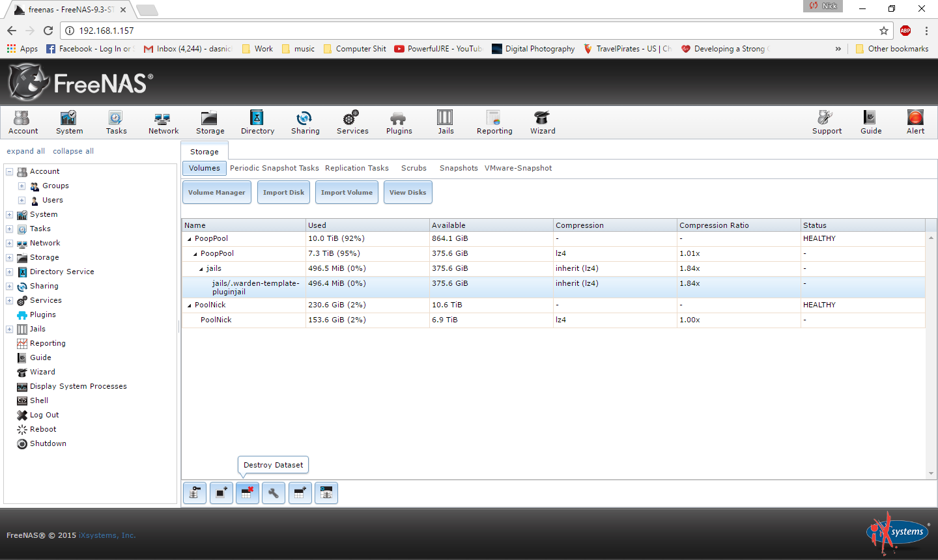Click the collapse all link
The width and height of the screenshot is (938, 560).
coord(73,151)
